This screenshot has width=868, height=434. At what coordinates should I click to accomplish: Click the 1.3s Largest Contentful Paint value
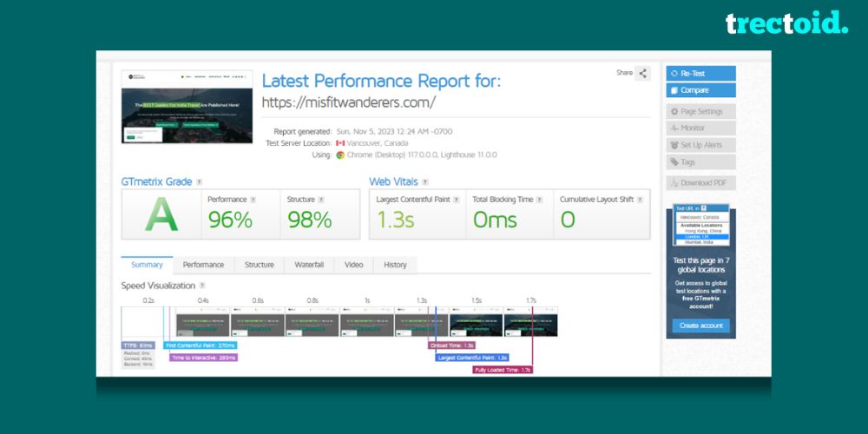tap(395, 220)
